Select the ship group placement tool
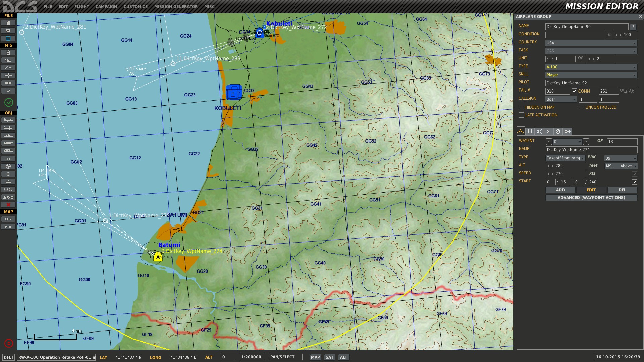Viewport: 644px width, 362px height. (8, 135)
